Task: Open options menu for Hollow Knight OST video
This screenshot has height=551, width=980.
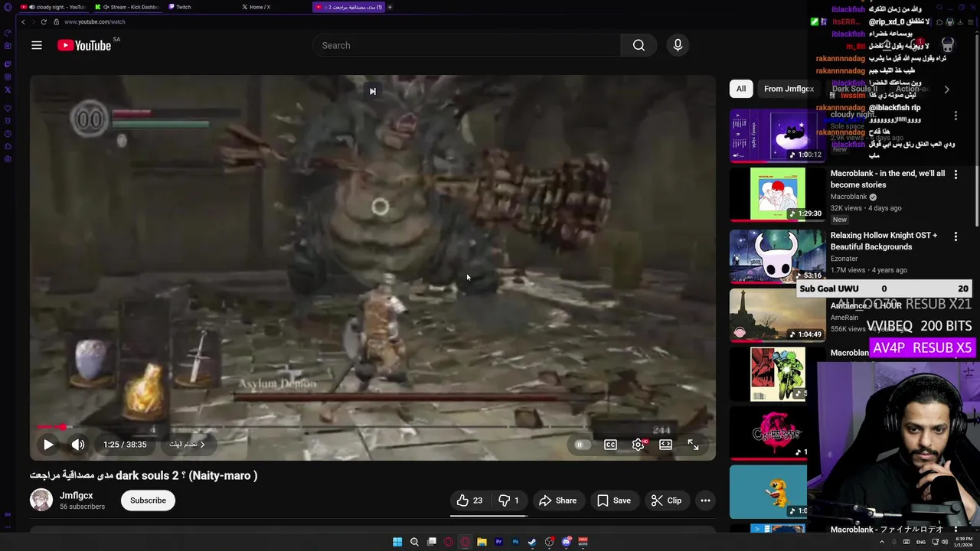Action: 955,236
